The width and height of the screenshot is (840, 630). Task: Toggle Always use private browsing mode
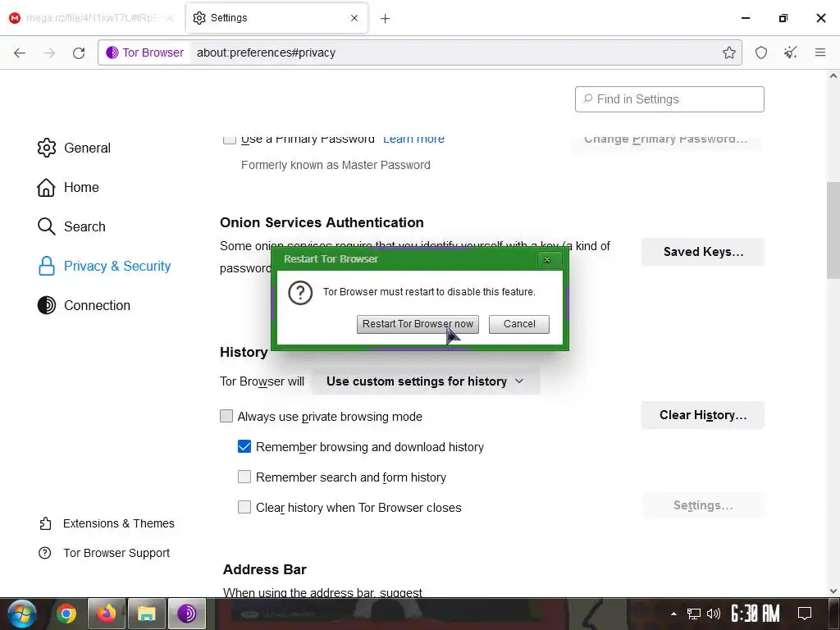pos(226,416)
